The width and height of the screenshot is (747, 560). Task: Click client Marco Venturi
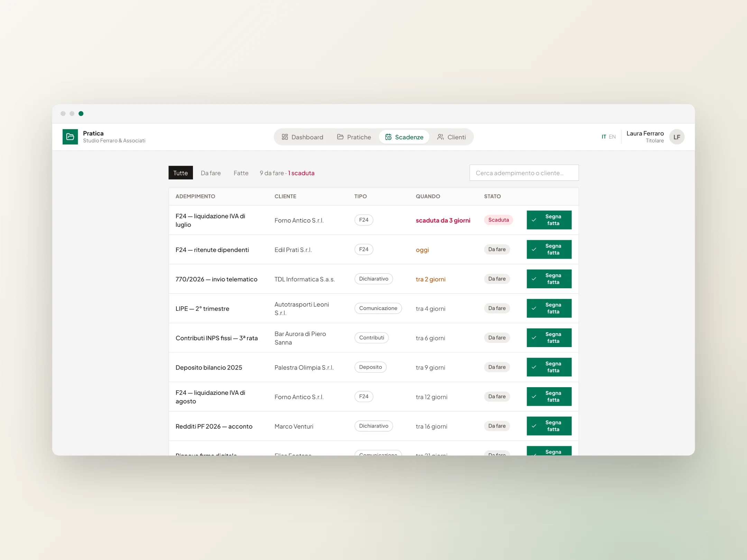tap(294, 426)
